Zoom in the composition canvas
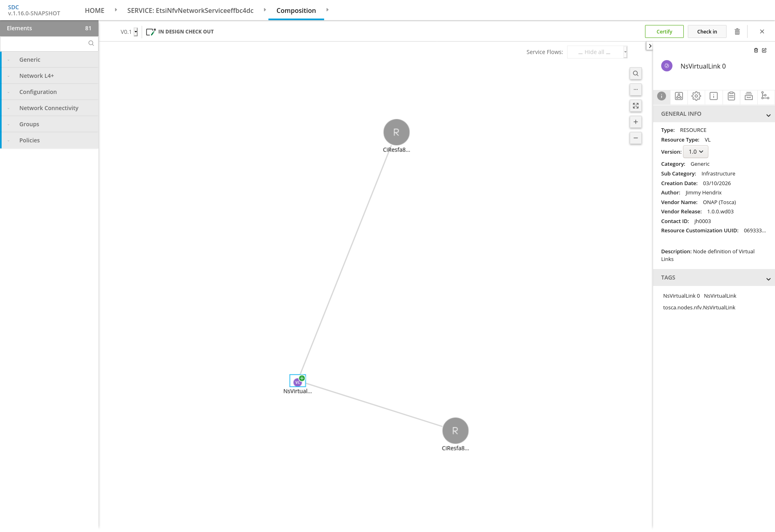Image resolution: width=775 pixels, height=532 pixels. point(635,122)
